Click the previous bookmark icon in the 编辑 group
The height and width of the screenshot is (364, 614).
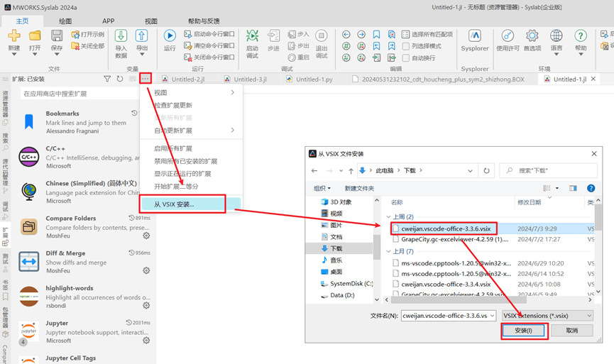376,46
